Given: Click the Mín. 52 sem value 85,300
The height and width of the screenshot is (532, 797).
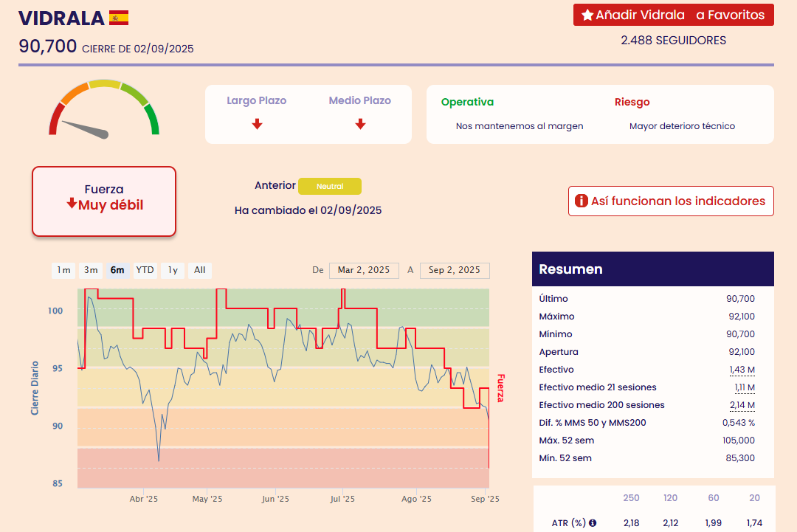Looking at the screenshot, I should tap(740, 458).
